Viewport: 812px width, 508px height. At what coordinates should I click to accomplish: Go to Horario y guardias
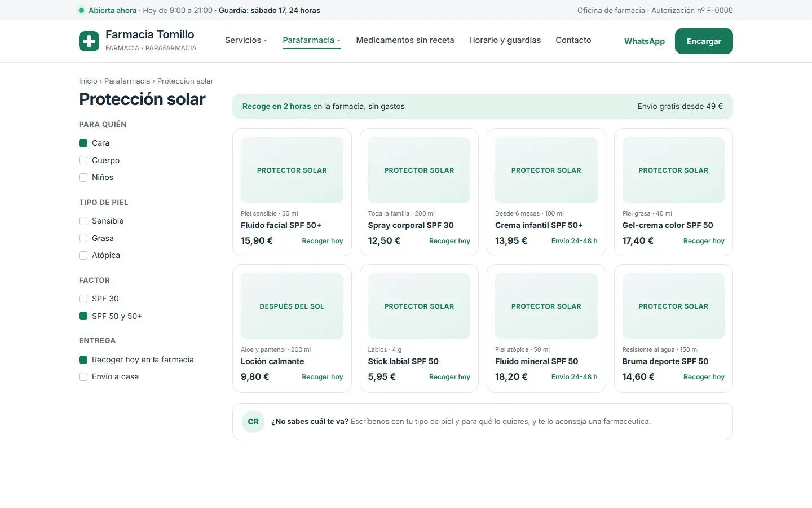click(x=505, y=40)
